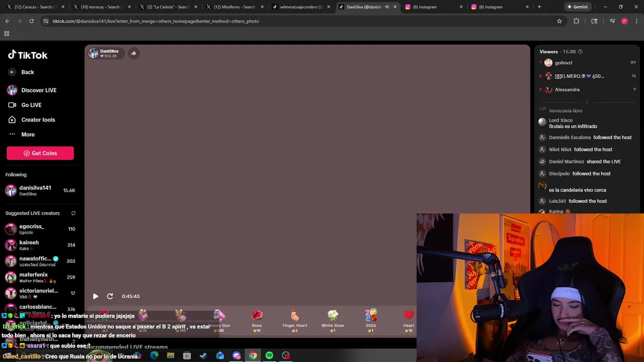
Task: Open Spotify from the taskbar
Action: coord(269,355)
